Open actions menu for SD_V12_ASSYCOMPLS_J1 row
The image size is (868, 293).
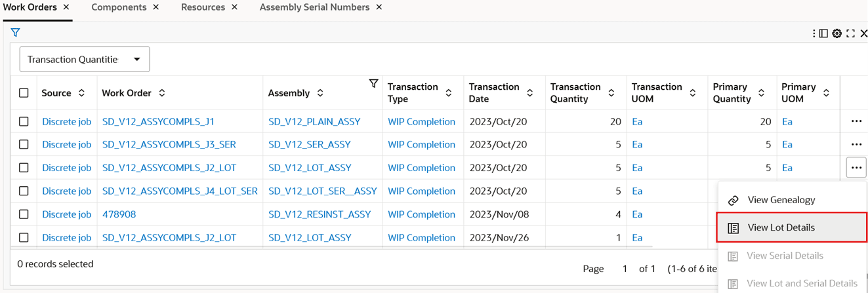pyautogui.click(x=856, y=121)
